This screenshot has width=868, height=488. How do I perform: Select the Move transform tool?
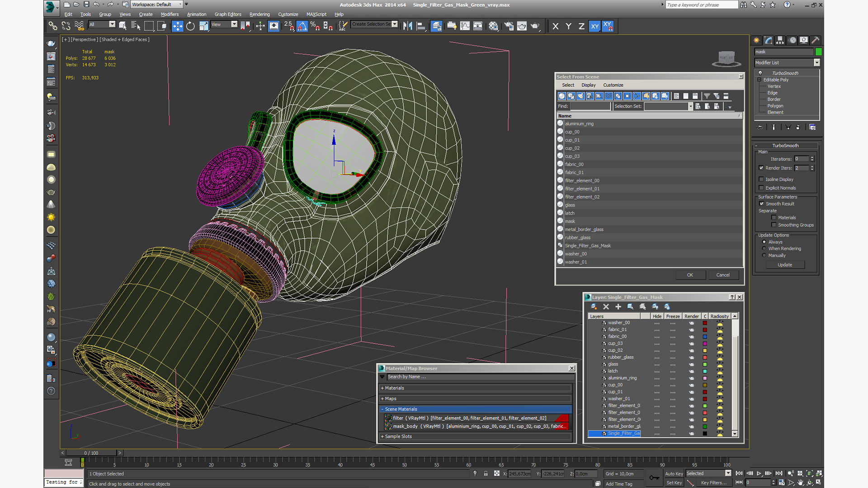[177, 26]
